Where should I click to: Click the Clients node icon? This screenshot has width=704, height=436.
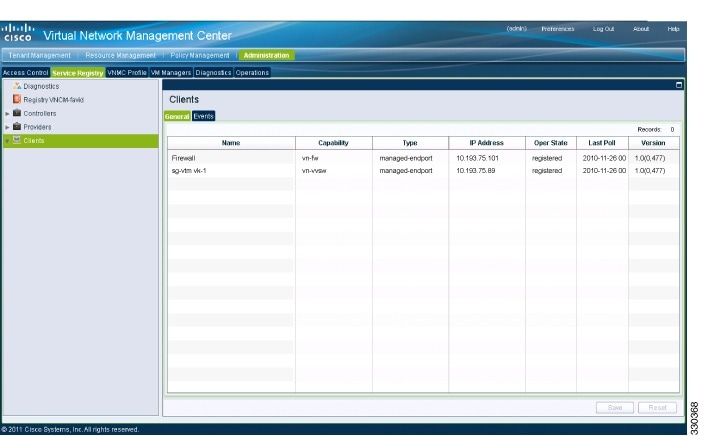pyautogui.click(x=17, y=140)
